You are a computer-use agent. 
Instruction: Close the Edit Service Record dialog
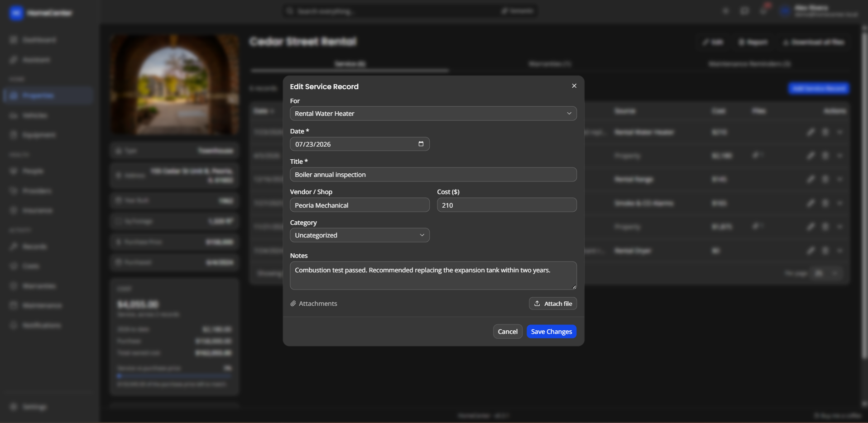click(x=574, y=86)
